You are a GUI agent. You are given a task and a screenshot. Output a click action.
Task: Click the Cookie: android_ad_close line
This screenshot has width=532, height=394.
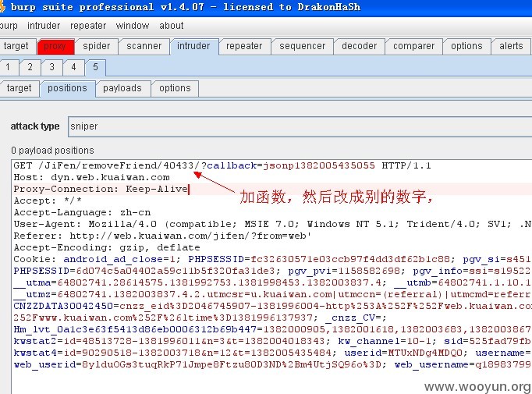click(272, 259)
